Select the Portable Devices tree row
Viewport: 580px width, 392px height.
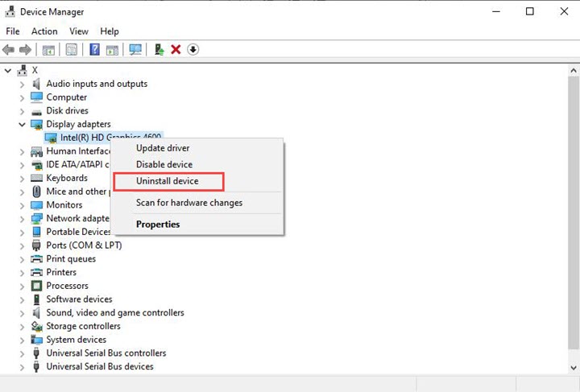point(78,232)
